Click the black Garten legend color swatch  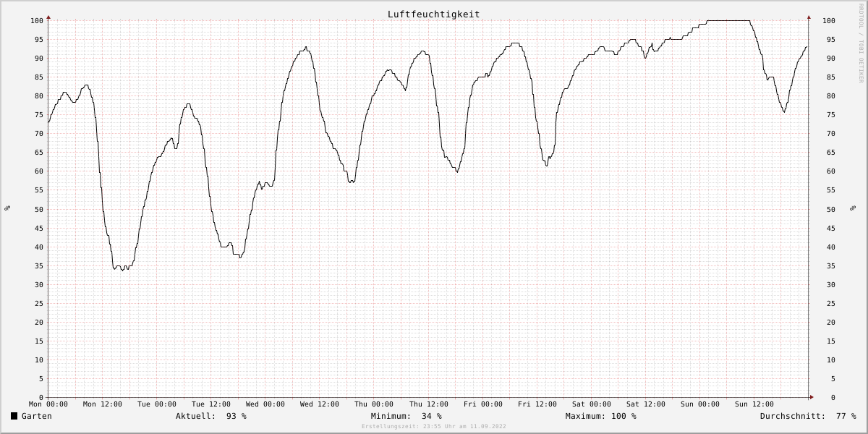pyautogui.click(x=14, y=416)
